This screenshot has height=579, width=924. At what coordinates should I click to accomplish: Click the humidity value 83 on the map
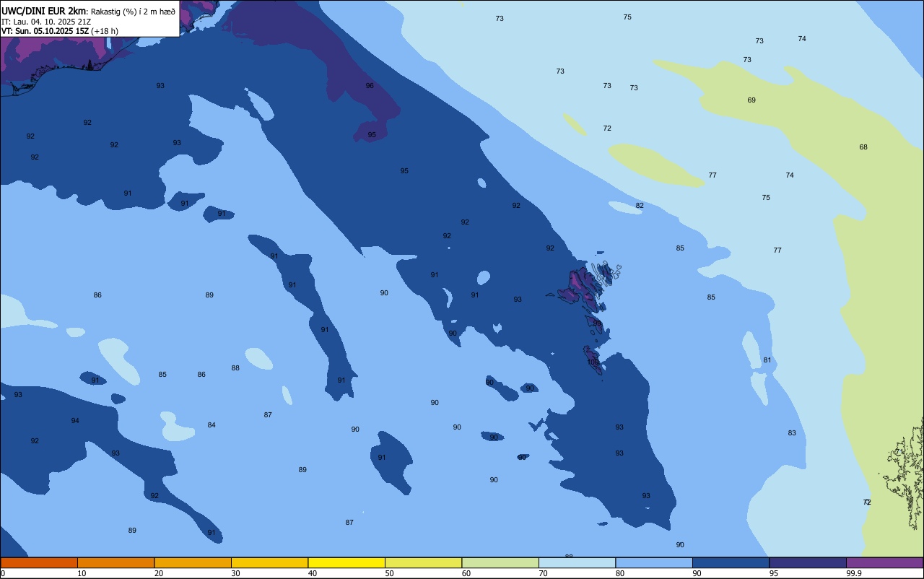click(792, 433)
